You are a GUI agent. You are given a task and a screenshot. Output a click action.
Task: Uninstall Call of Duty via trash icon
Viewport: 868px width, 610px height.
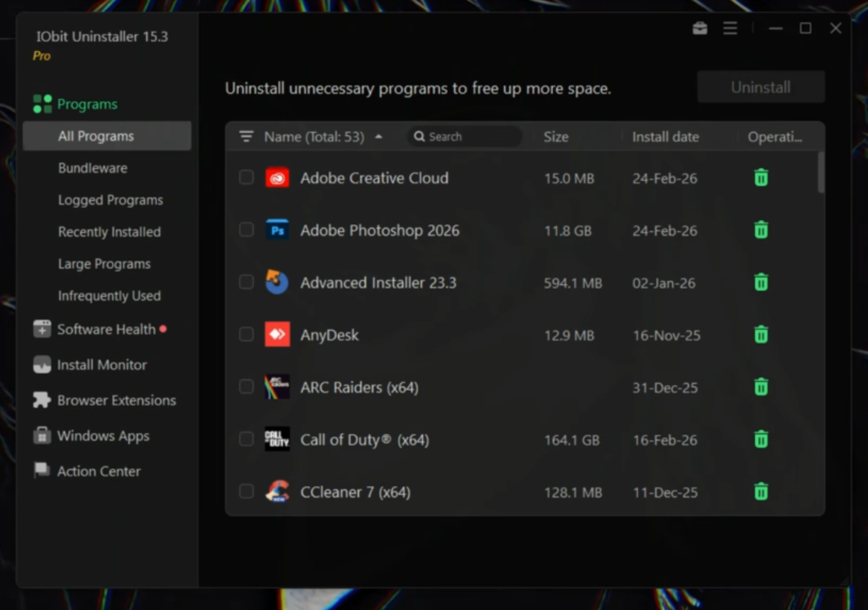point(761,439)
